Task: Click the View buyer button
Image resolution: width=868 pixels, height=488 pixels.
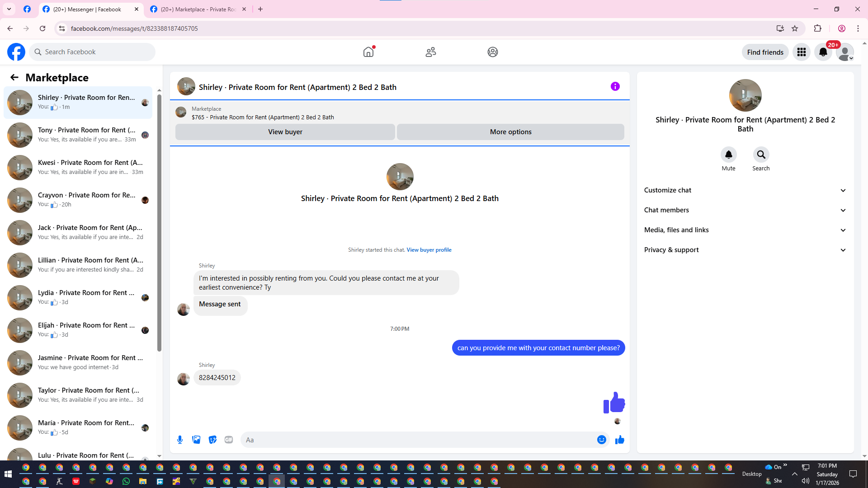Action: pyautogui.click(x=285, y=132)
